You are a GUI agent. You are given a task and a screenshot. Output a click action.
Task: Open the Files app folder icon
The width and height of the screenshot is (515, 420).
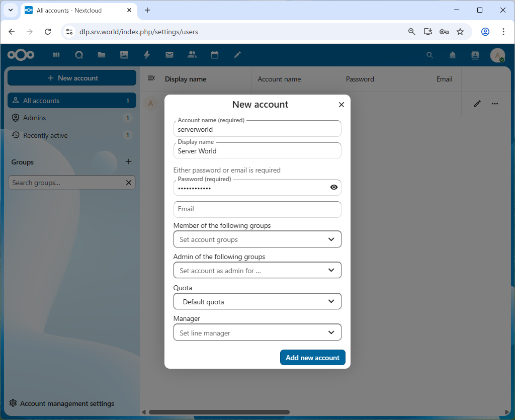pos(102,55)
